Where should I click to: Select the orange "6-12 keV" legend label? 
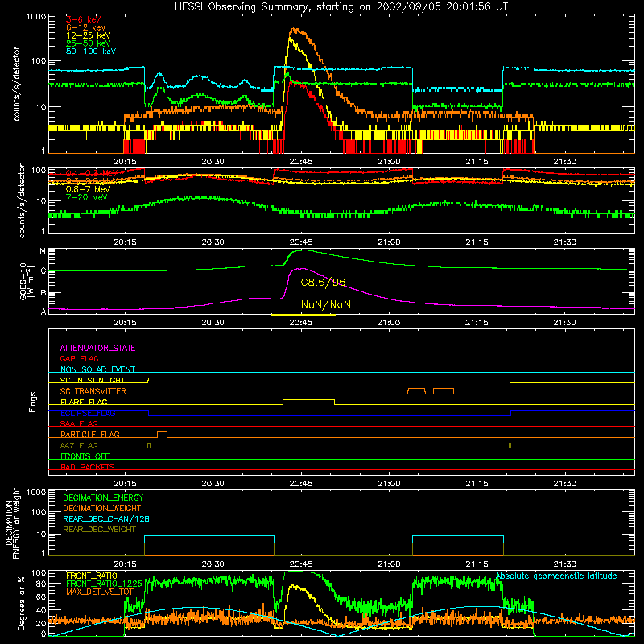pyautogui.click(x=86, y=27)
